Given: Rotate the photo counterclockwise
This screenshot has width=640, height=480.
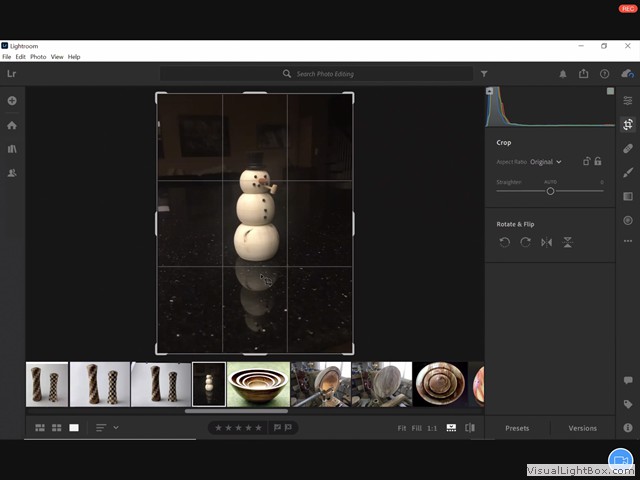Looking at the screenshot, I should click(x=505, y=242).
